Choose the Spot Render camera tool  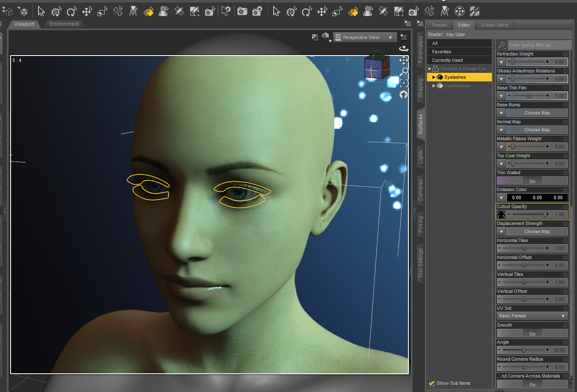(x=210, y=11)
